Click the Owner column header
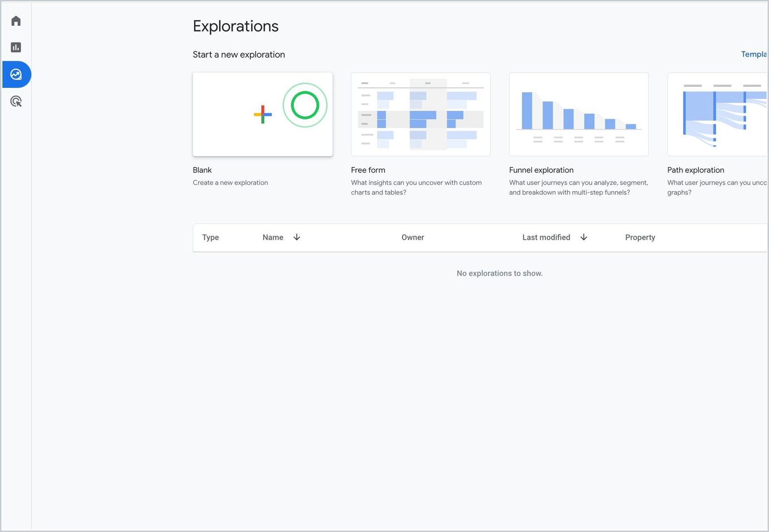The height and width of the screenshot is (532, 769). click(413, 237)
